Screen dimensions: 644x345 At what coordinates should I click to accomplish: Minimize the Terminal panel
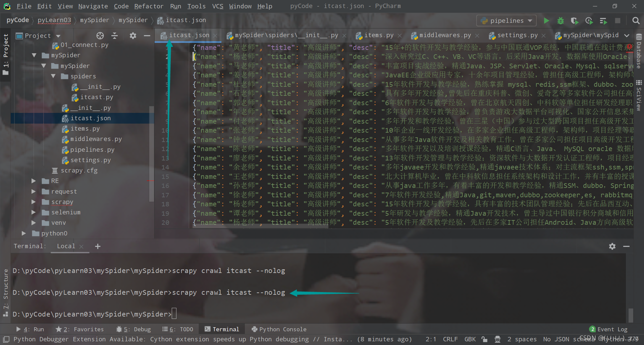pos(626,247)
